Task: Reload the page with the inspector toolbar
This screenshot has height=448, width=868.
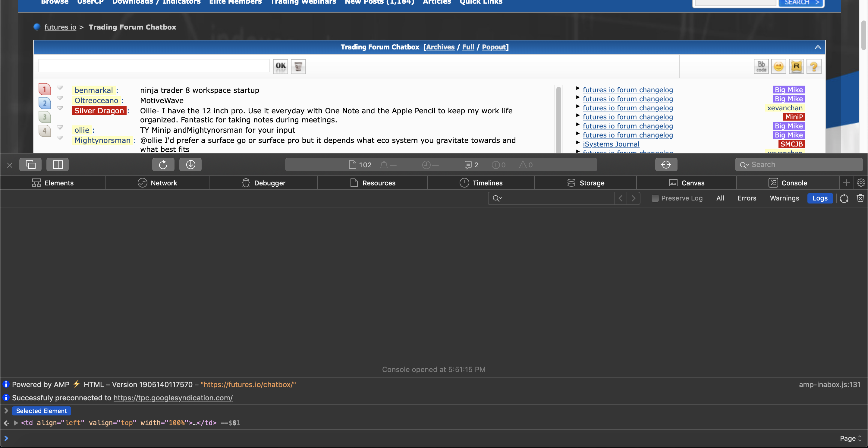Action: (163, 165)
